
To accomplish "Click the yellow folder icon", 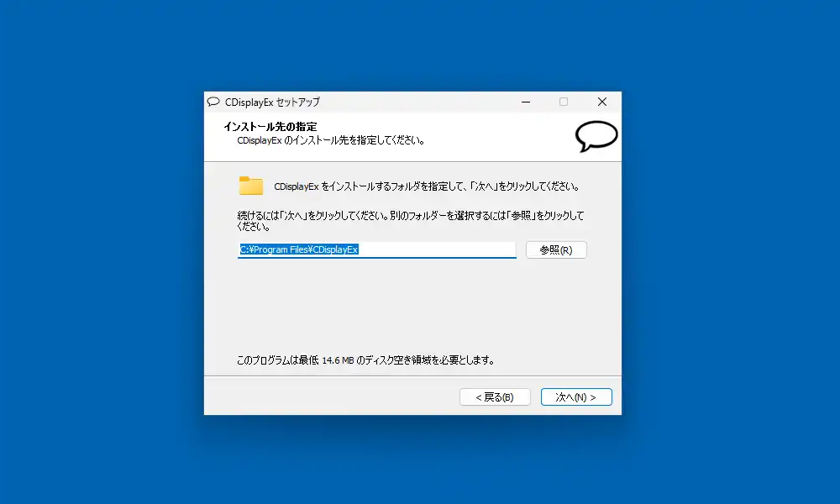I will click(250, 186).
